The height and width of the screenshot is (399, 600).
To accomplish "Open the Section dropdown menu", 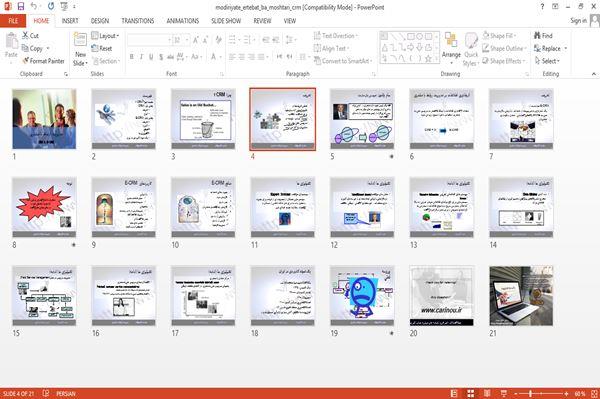I will [x=106, y=61].
